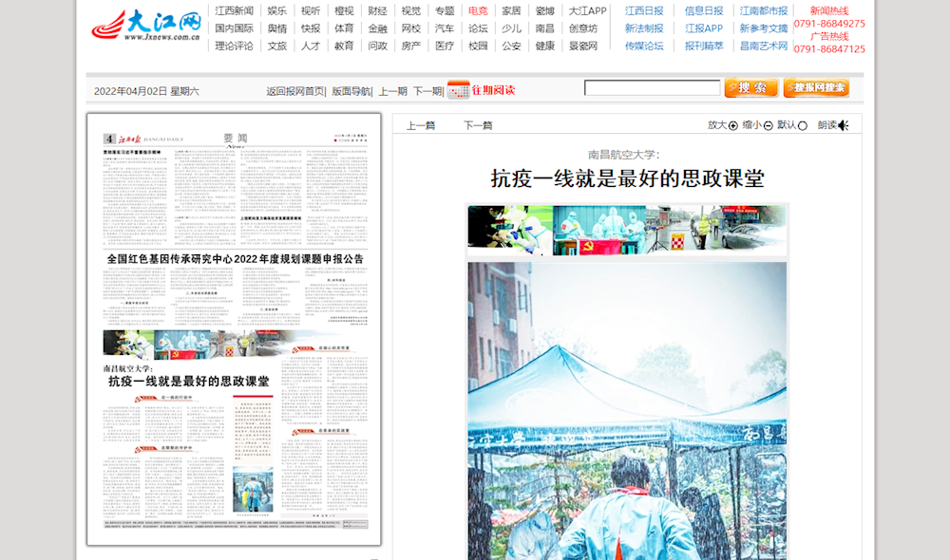Image resolution: width=950 pixels, height=560 pixels.
Task: Click the 默认 default size circle icon
Action: tap(803, 126)
